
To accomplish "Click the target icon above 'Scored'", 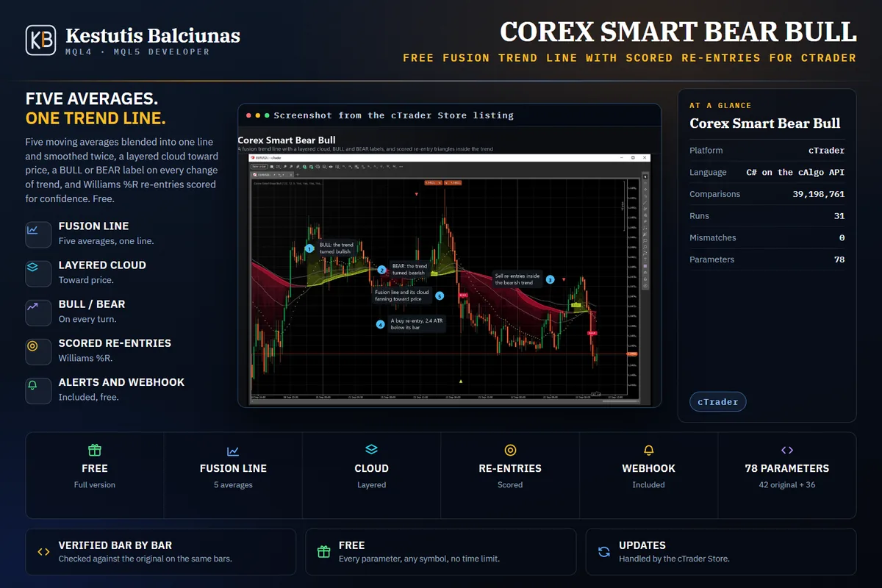I will point(510,450).
